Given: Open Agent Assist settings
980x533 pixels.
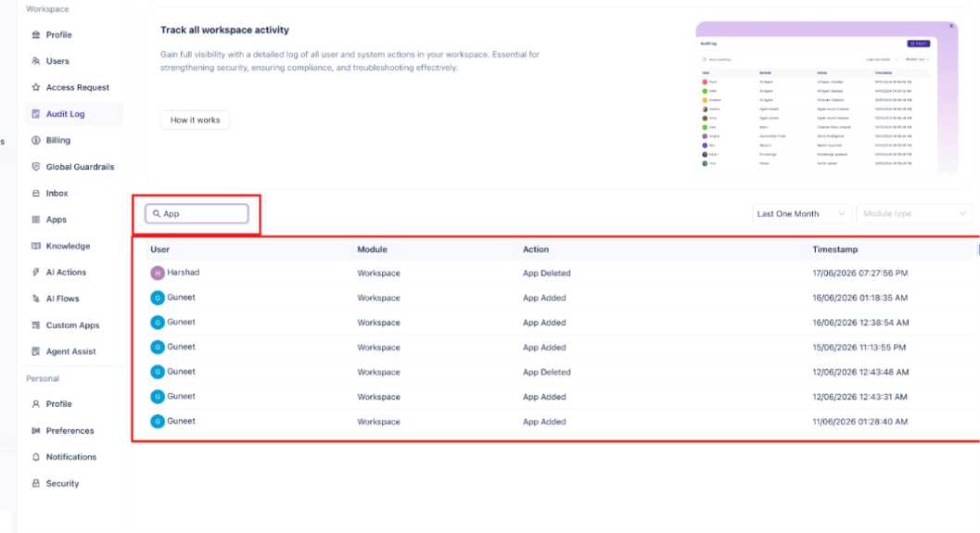Looking at the screenshot, I should (x=74, y=351).
